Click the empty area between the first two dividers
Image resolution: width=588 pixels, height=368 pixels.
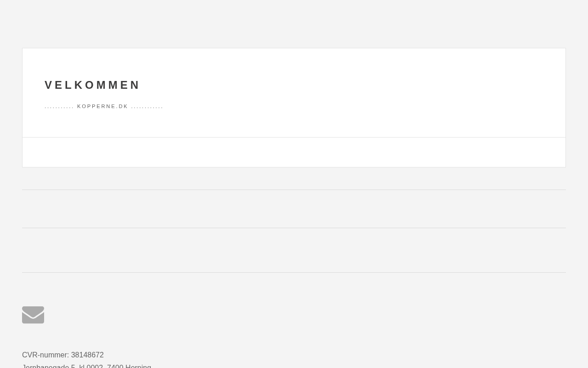tap(294, 209)
